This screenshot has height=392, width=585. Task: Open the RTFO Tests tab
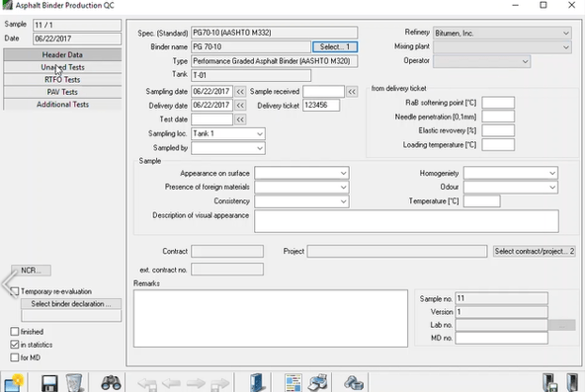click(x=62, y=79)
